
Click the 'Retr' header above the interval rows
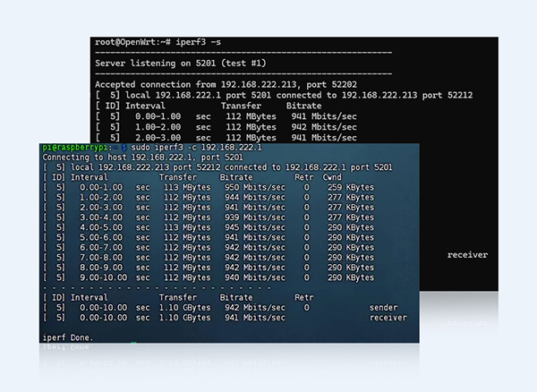[304, 177]
